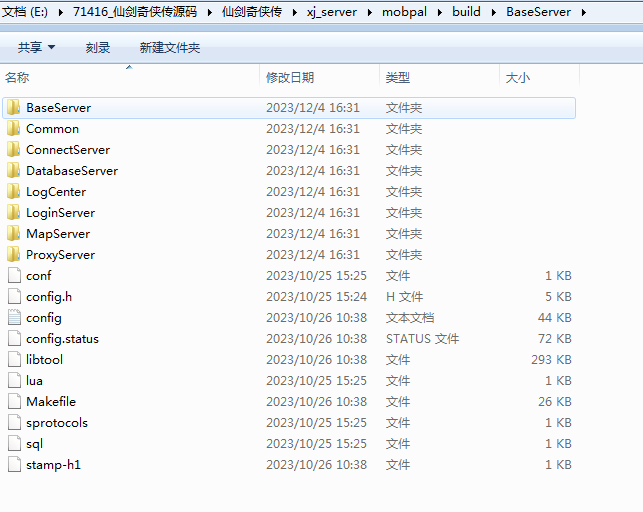Screen dimensions: 643x512
Task: Expand breadcrumb arrow after xj_server
Action: (369, 12)
